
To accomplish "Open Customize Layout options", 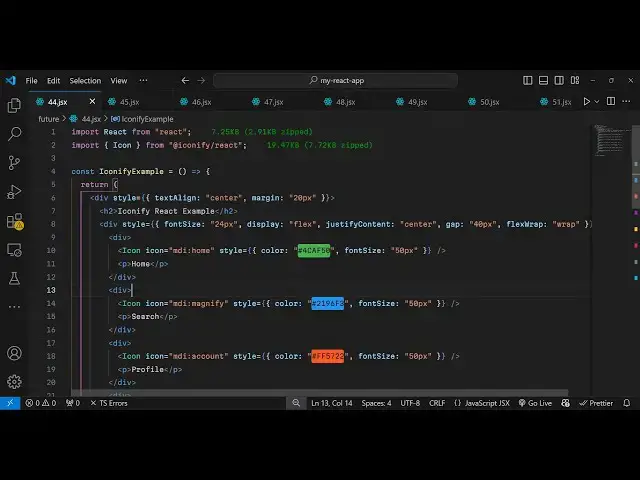I will (x=575, y=80).
